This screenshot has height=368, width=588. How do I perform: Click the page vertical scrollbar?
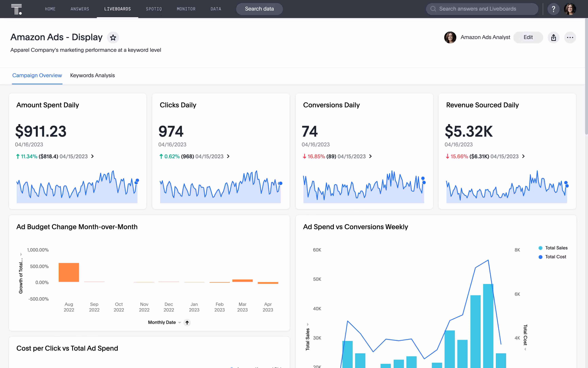[x=586, y=76]
